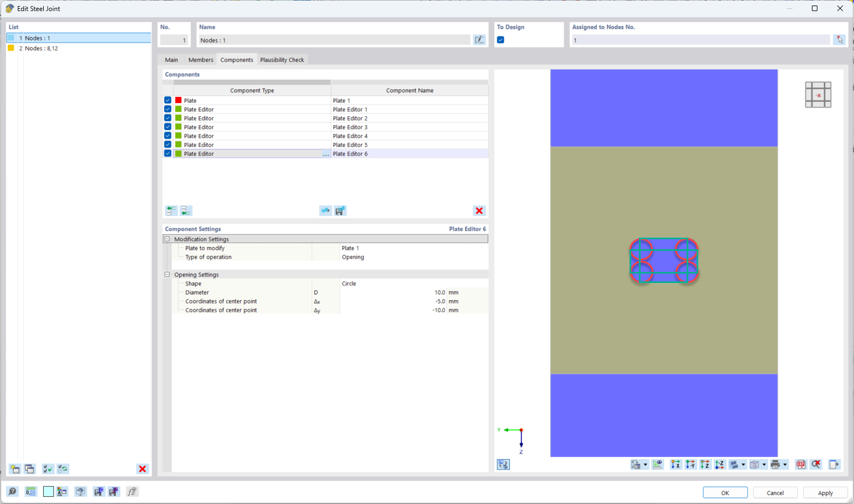
Task: Set view in Z direction
Action: tap(705, 465)
